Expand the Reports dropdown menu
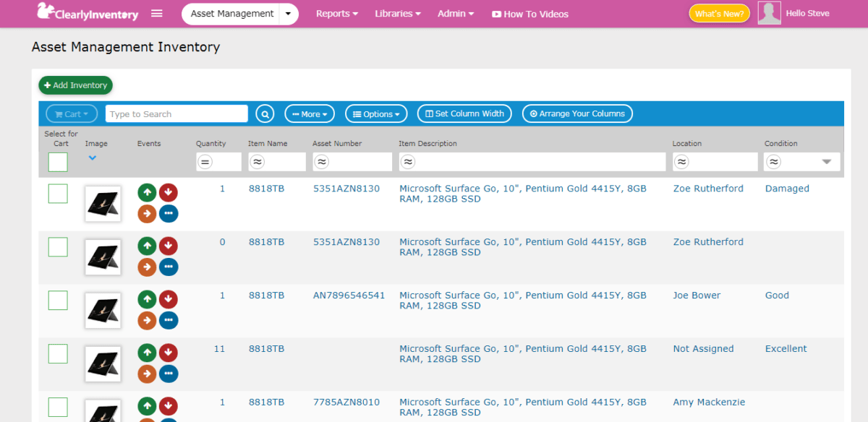This screenshot has width=868, height=422. point(337,13)
